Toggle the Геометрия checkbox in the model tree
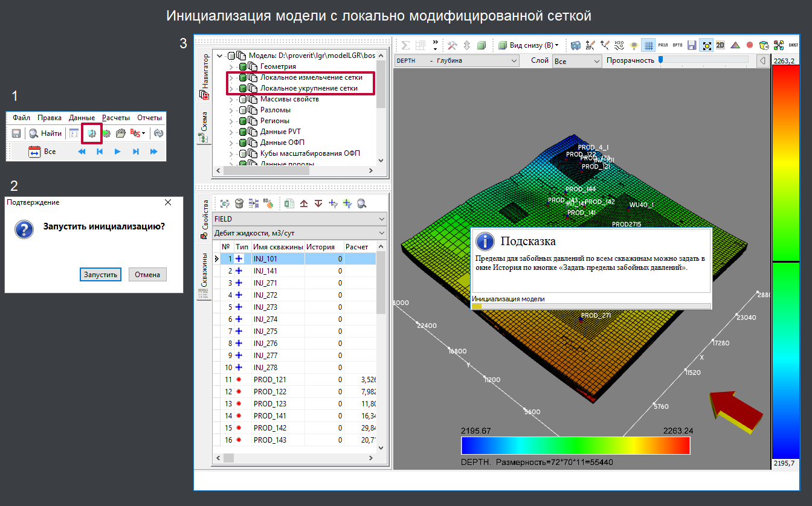 [243, 66]
